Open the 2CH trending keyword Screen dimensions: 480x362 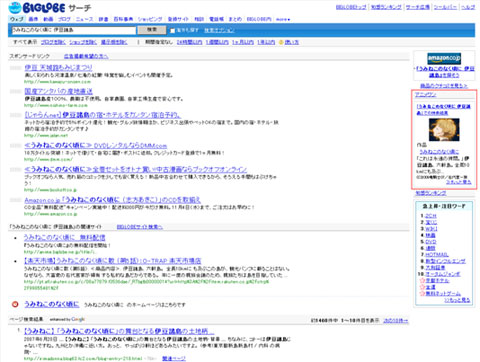[x=431, y=216]
